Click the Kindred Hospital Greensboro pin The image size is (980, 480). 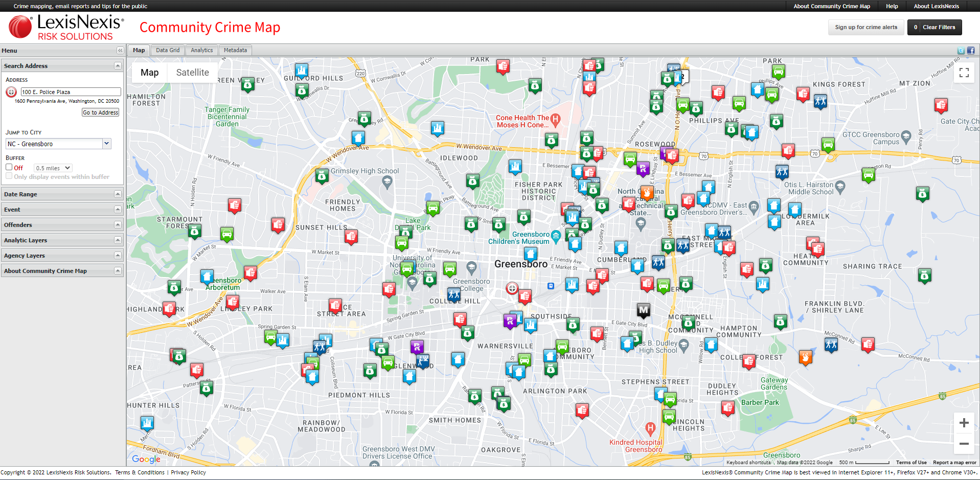[x=650, y=428]
